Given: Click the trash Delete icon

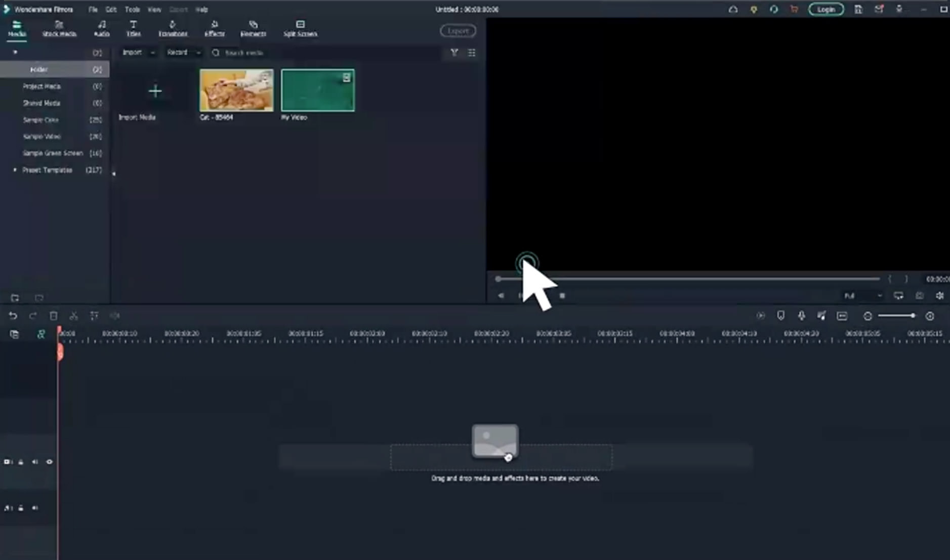Looking at the screenshot, I should (x=53, y=316).
